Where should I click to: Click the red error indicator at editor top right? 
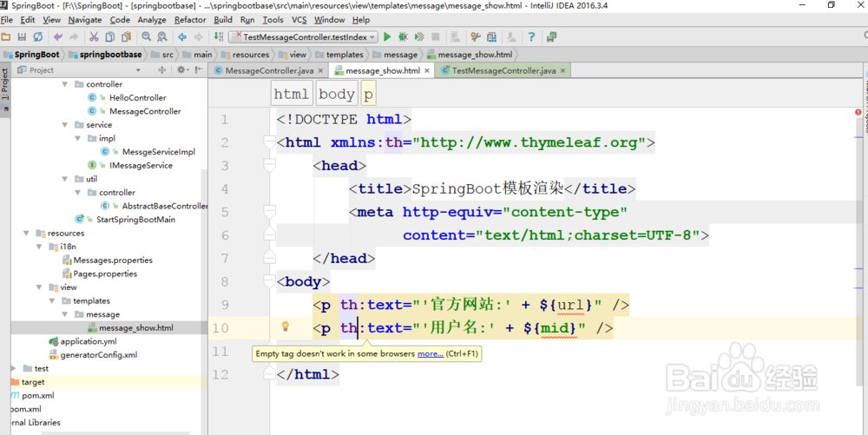point(858,112)
